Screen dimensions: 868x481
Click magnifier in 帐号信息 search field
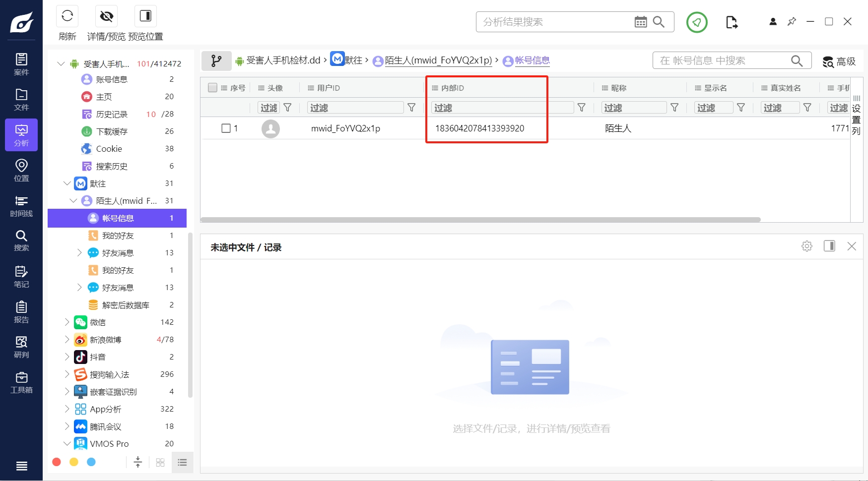tap(797, 60)
